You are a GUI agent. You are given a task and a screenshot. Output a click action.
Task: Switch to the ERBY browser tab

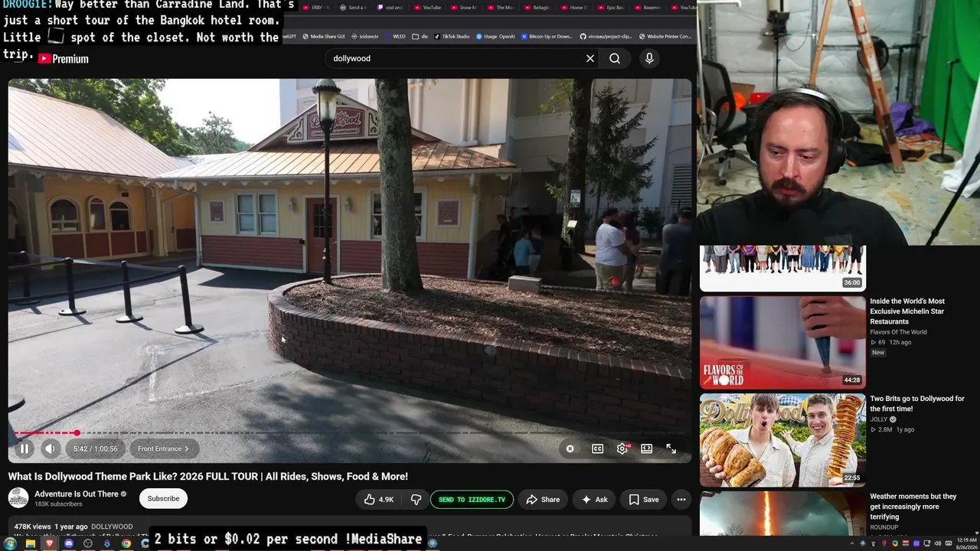click(x=315, y=8)
